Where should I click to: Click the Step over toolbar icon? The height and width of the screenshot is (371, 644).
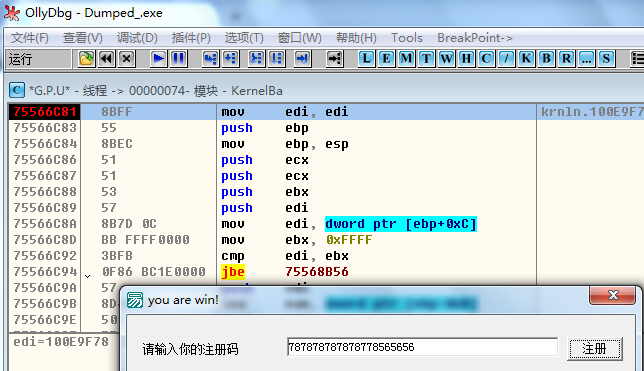point(230,59)
